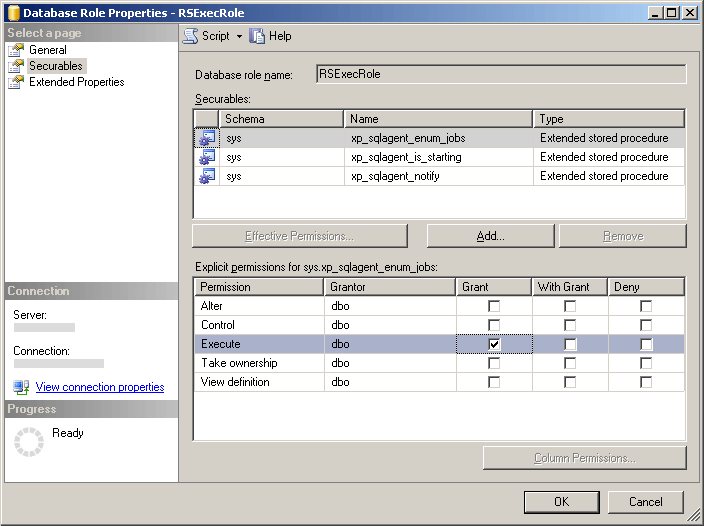Screen dimensions: 704x526
Task: Enable With Grant for Execute
Action: pyautogui.click(x=570, y=344)
